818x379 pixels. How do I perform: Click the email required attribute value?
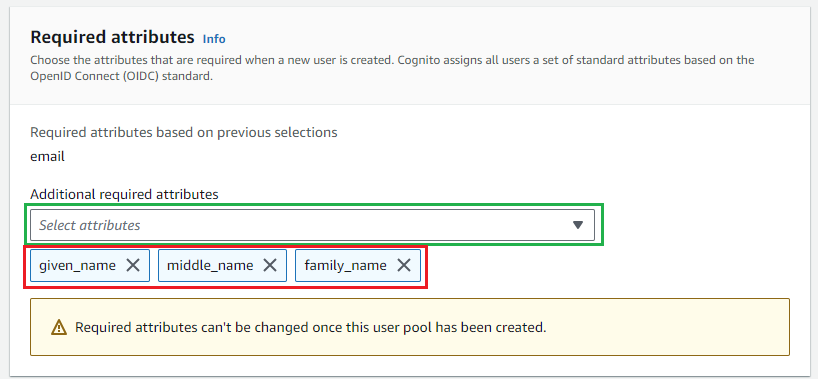(x=47, y=157)
